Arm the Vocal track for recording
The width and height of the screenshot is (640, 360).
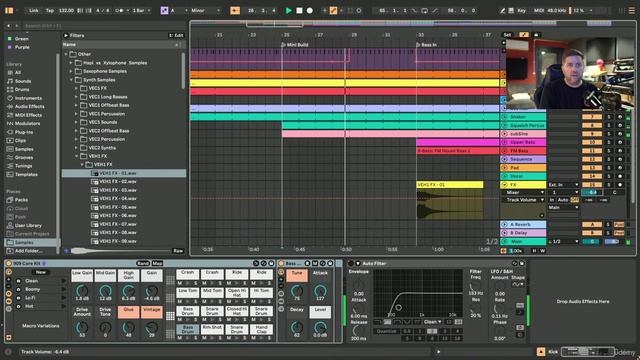point(620,176)
